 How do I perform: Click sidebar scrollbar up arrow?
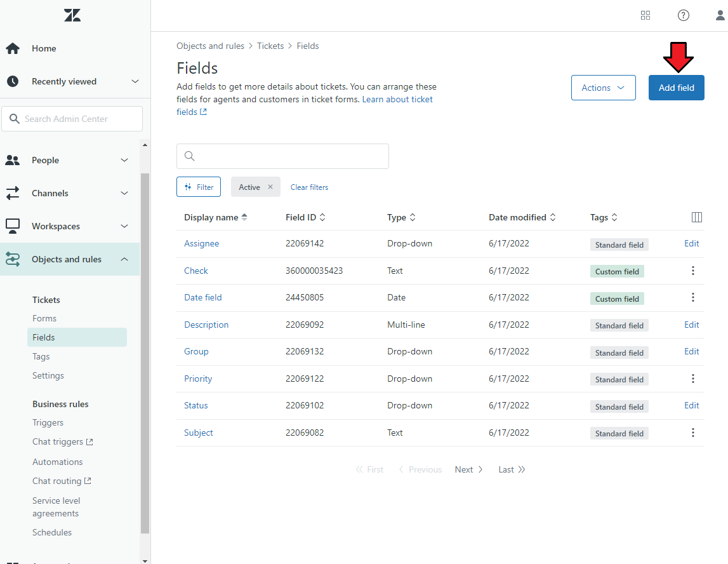pos(145,145)
